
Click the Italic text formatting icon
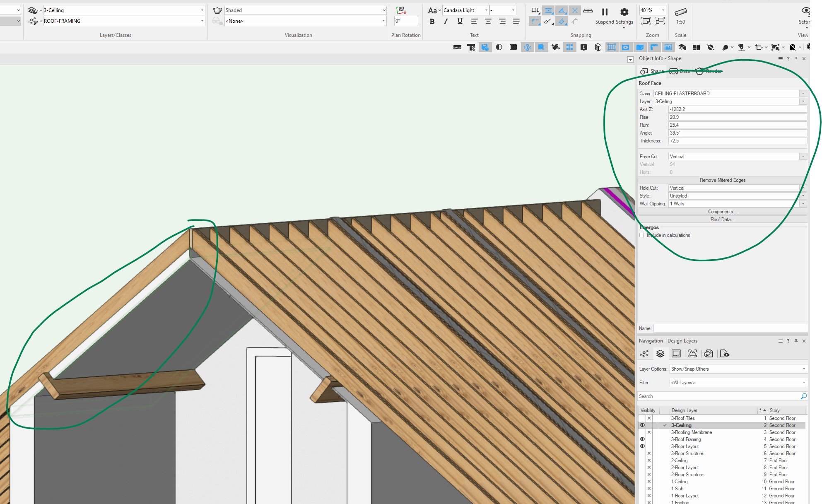coord(446,22)
